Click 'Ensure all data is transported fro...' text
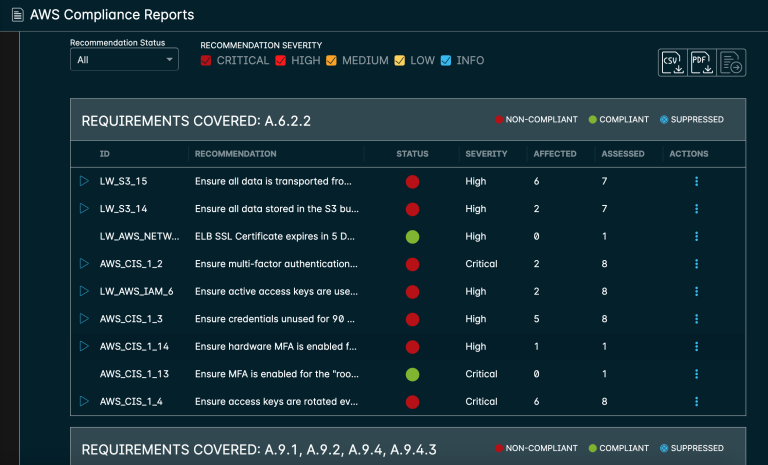Screen dimensions: 768x465 coord(273,181)
